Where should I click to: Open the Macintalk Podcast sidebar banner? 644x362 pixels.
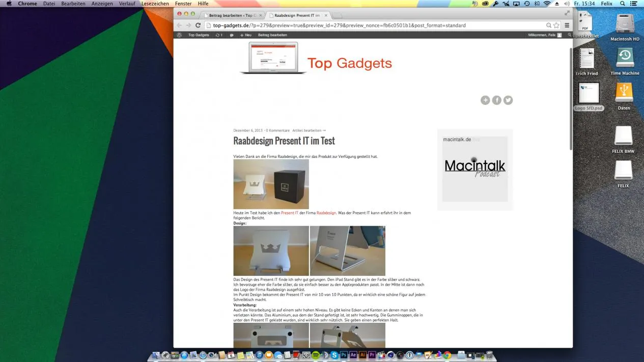click(475, 169)
